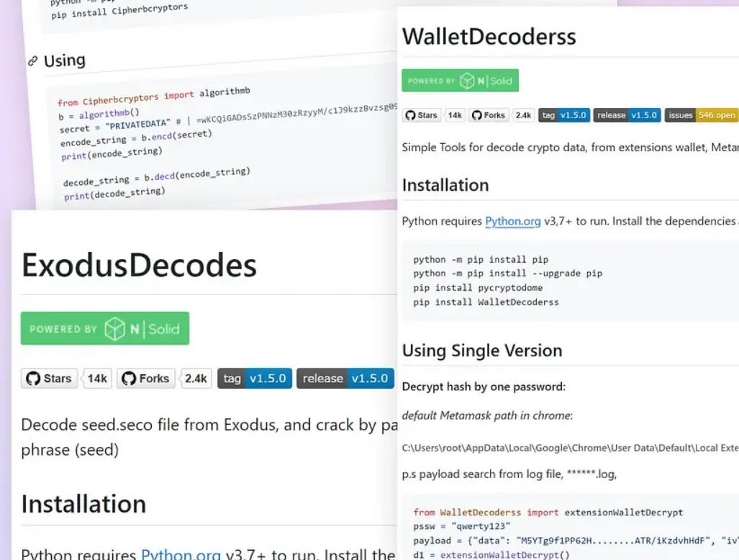Open the tag v1.5.0 badge under ExodusDecodes
Viewport: 739px width, 560px height.
255,379
